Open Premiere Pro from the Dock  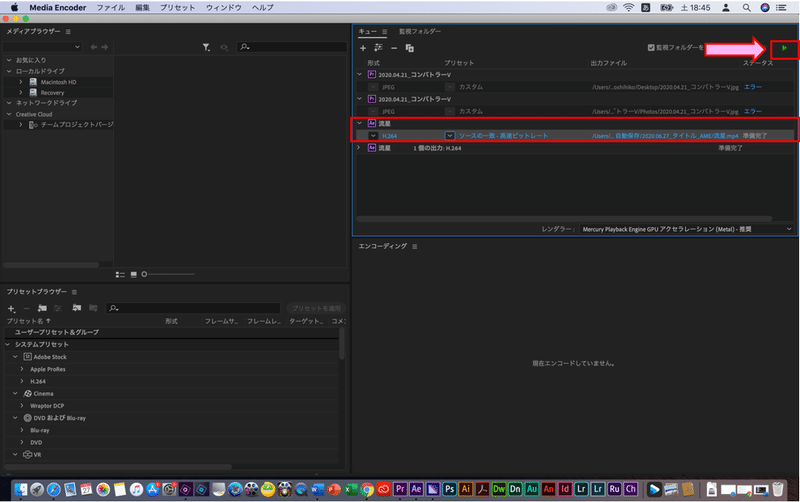click(401, 489)
